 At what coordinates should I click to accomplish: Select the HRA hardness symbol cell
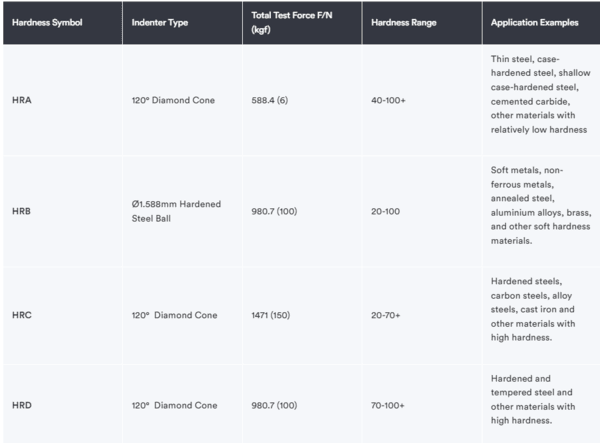point(22,101)
